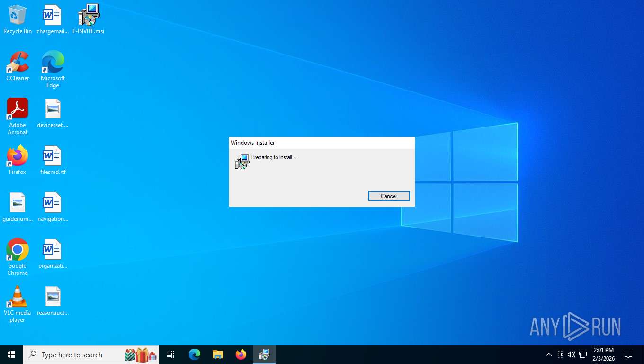
Task: Select the Firefox desktop shortcut
Action: pyautogui.click(x=18, y=161)
